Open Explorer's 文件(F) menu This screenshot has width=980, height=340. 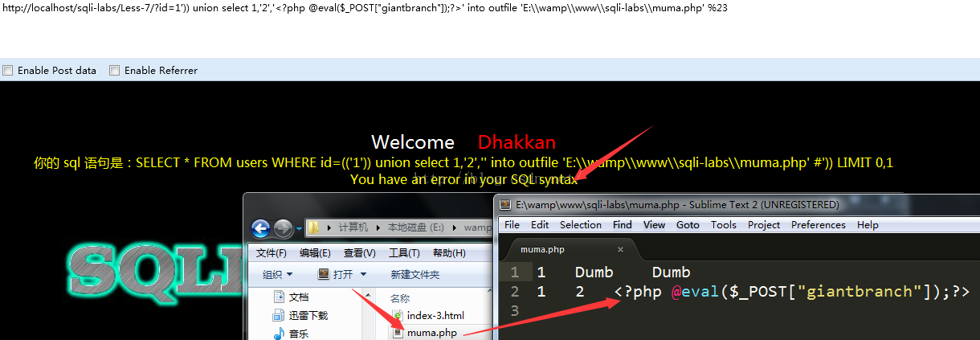pos(272,253)
